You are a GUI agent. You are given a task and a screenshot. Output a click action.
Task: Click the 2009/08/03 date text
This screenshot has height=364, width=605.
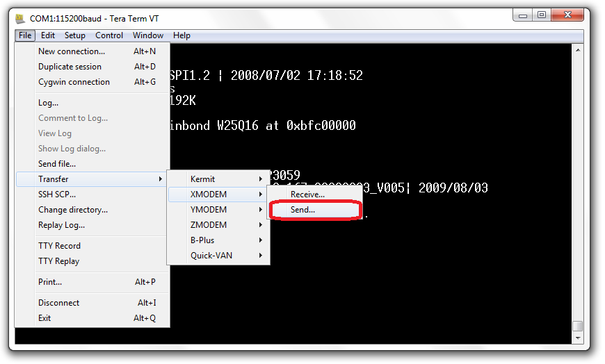click(x=453, y=188)
